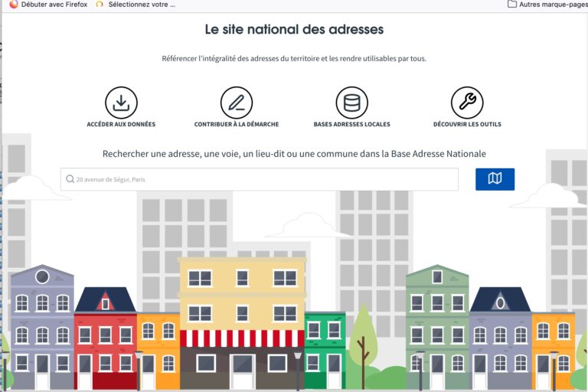Image resolution: width=588 pixels, height=392 pixels.
Task: Click the 'Rechercher une adresse' search prompt text
Action: tap(294, 154)
